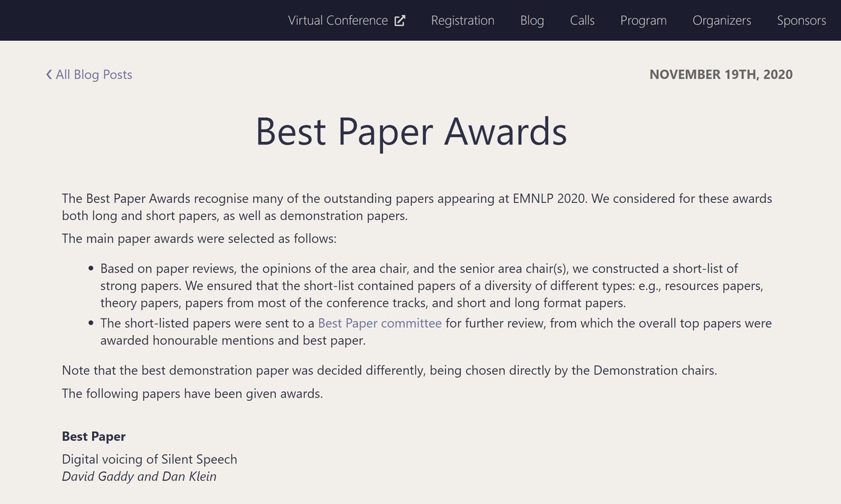Image resolution: width=841 pixels, height=504 pixels.
Task: Click the large Best Paper Awards title
Action: pyautogui.click(x=411, y=131)
